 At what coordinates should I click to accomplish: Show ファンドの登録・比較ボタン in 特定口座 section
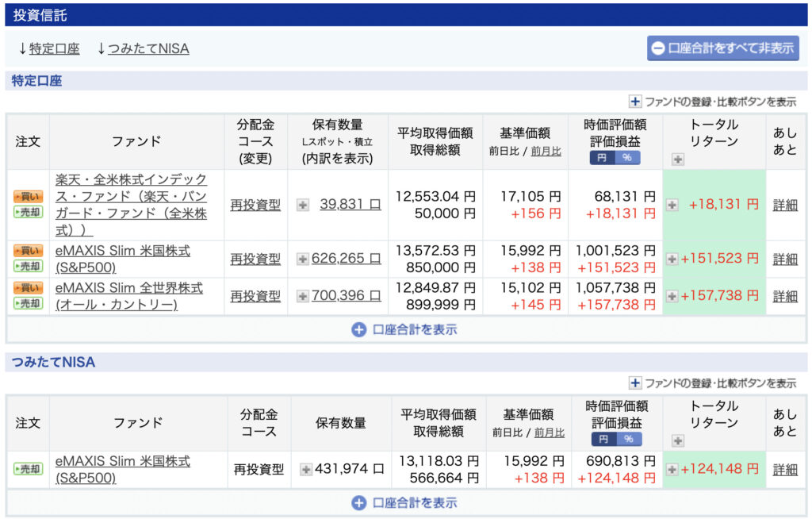point(713,102)
